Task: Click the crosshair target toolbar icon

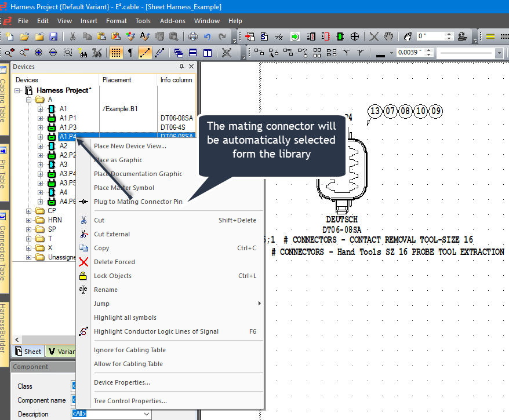Action: [x=355, y=36]
